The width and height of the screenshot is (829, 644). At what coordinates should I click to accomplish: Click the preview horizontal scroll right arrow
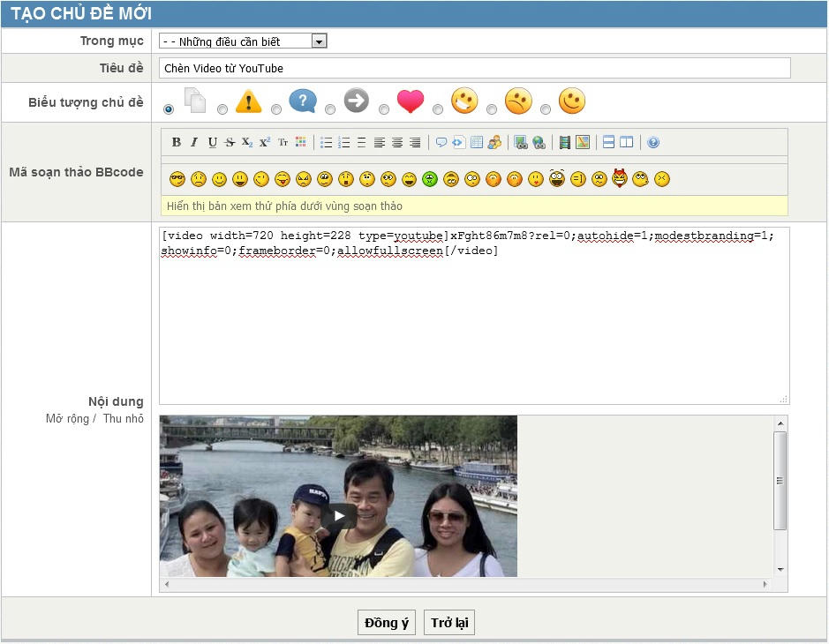pyautogui.click(x=765, y=584)
